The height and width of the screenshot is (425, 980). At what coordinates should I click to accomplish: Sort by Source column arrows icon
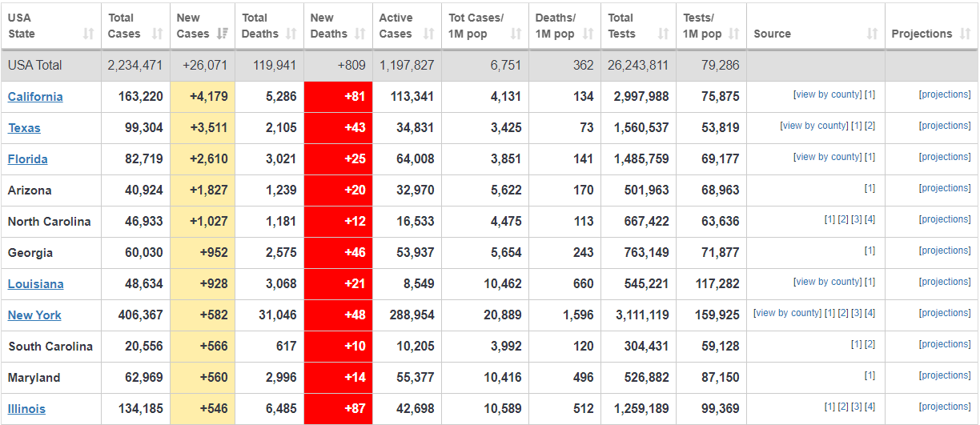[873, 34]
